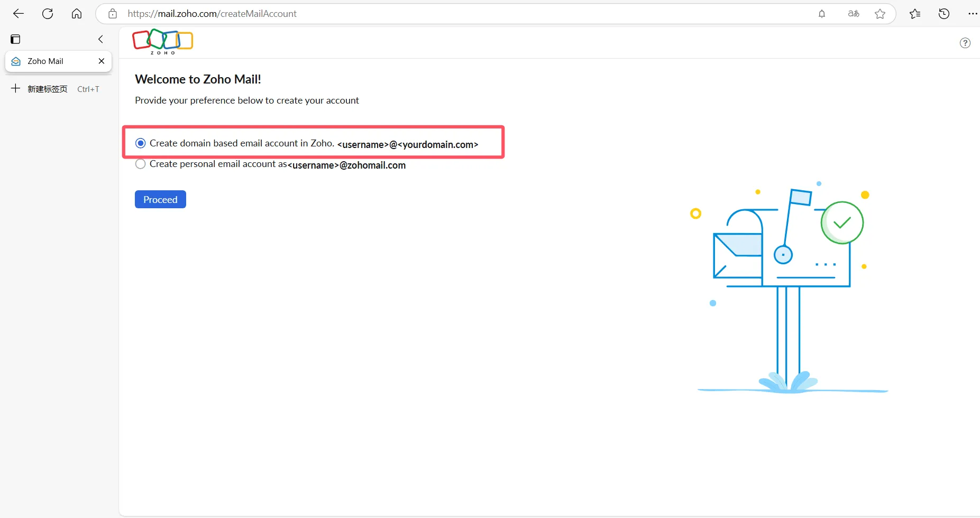Click the browser back arrow
Image resolution: width=980 pixels, height=518 pixels.
(x=19, y=14)
